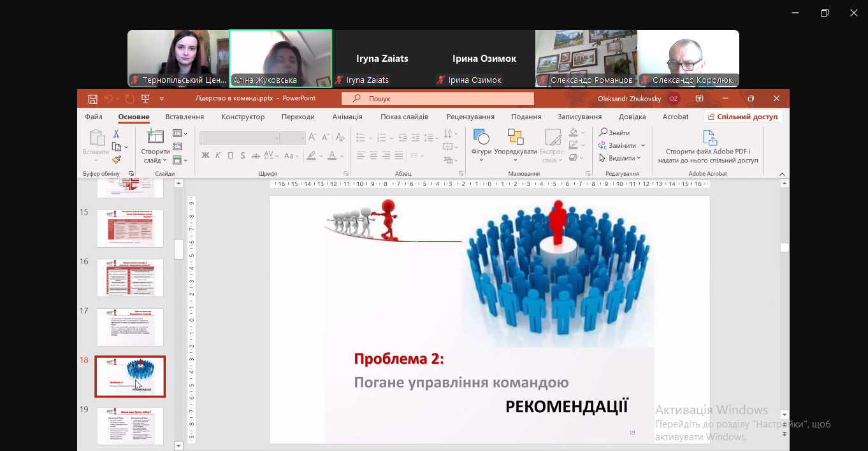868x451 pixels.
Task: Increase the font size
Action: [x=313, y=137]
